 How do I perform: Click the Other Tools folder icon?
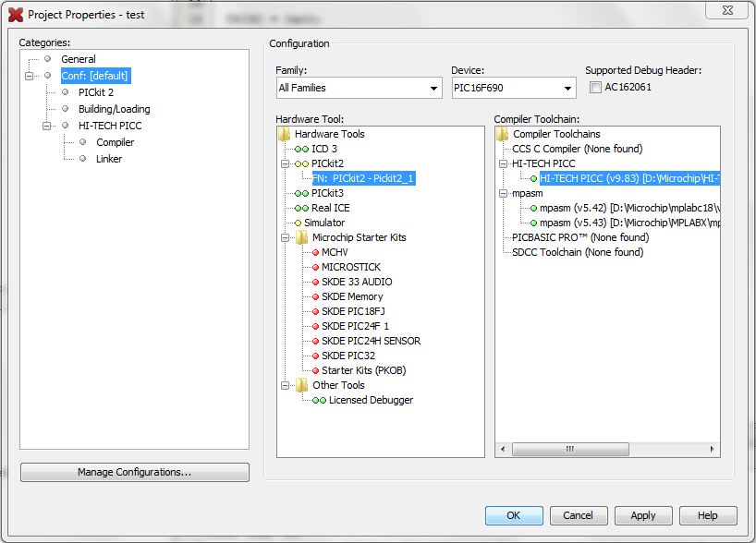pos(302,385)
